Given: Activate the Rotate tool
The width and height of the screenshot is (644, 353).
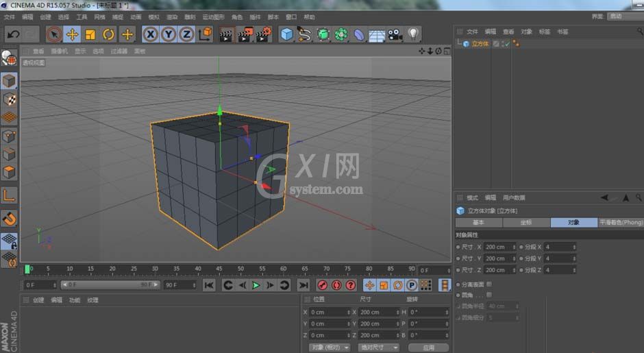Looking at the screenshot, I should pyautogui.click(x=108, y=34).
